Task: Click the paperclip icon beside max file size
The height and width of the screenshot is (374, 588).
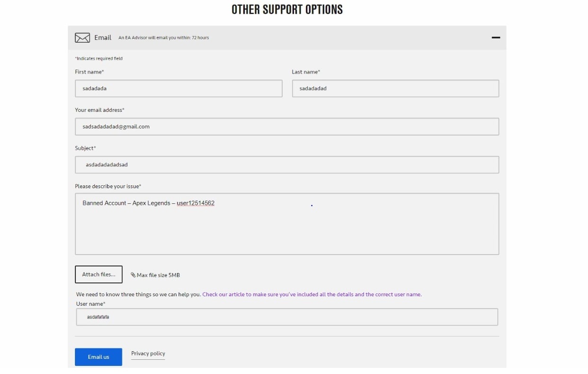Action: click(133, 275)
